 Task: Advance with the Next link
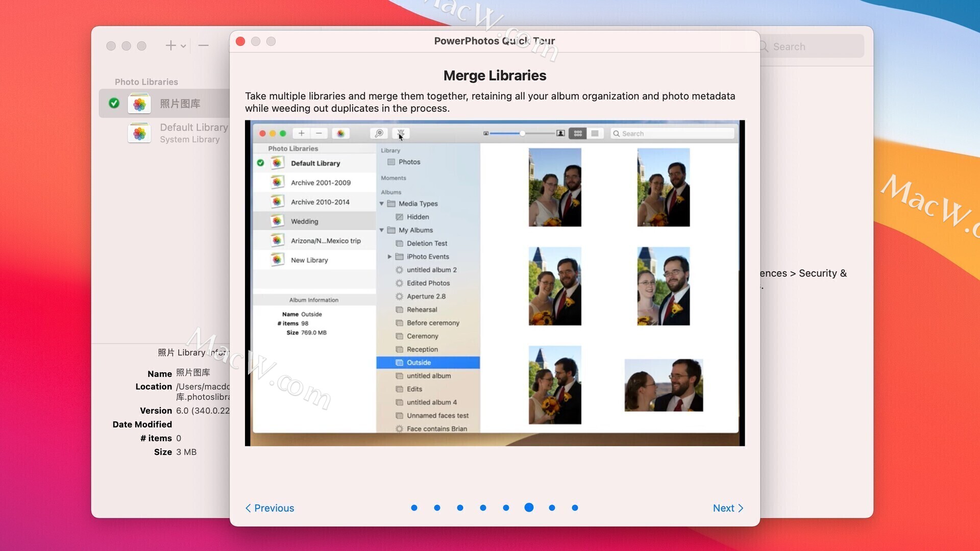tap(728, 508)
